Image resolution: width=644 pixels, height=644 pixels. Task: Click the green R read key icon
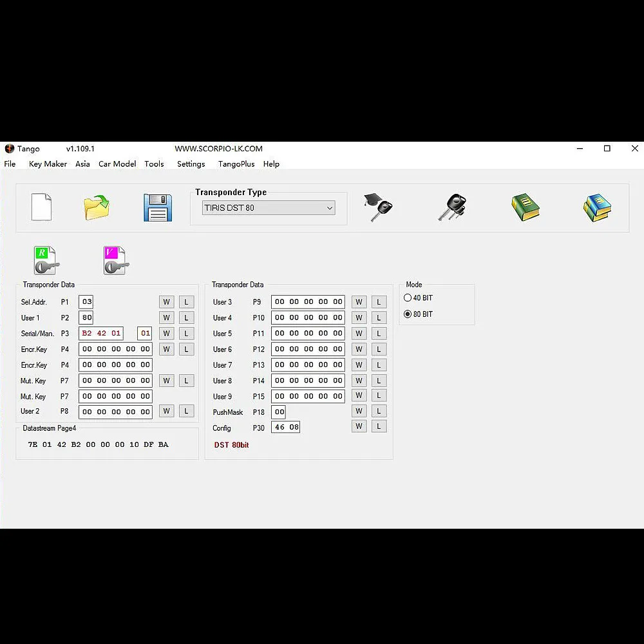tap(46, 260)
